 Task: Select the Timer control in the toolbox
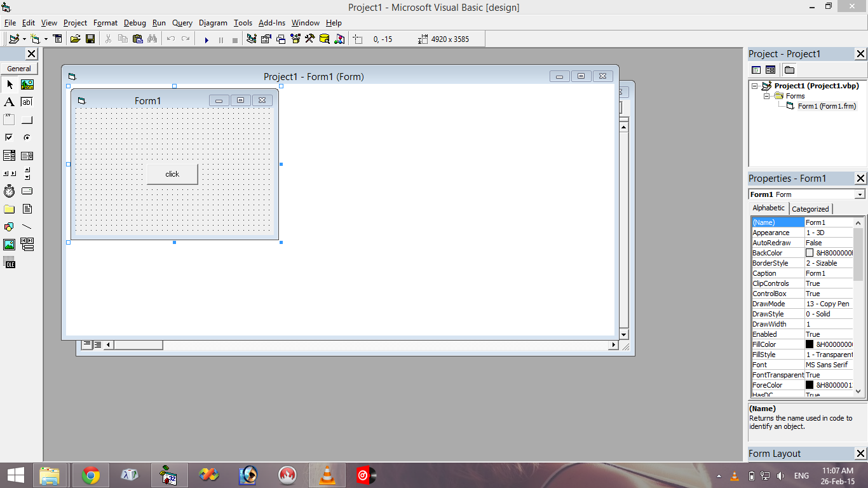[x=10, y=191]
